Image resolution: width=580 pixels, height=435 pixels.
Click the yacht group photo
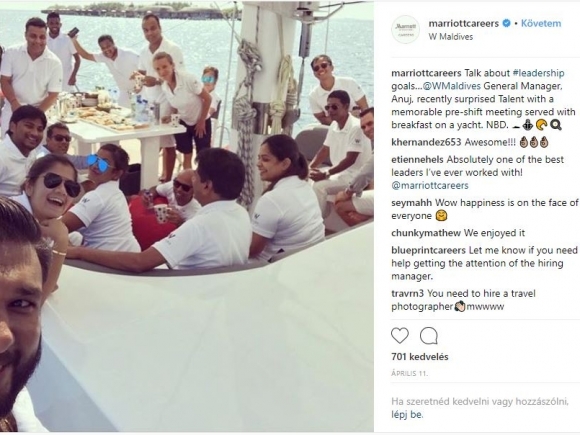tap(187, 216)
